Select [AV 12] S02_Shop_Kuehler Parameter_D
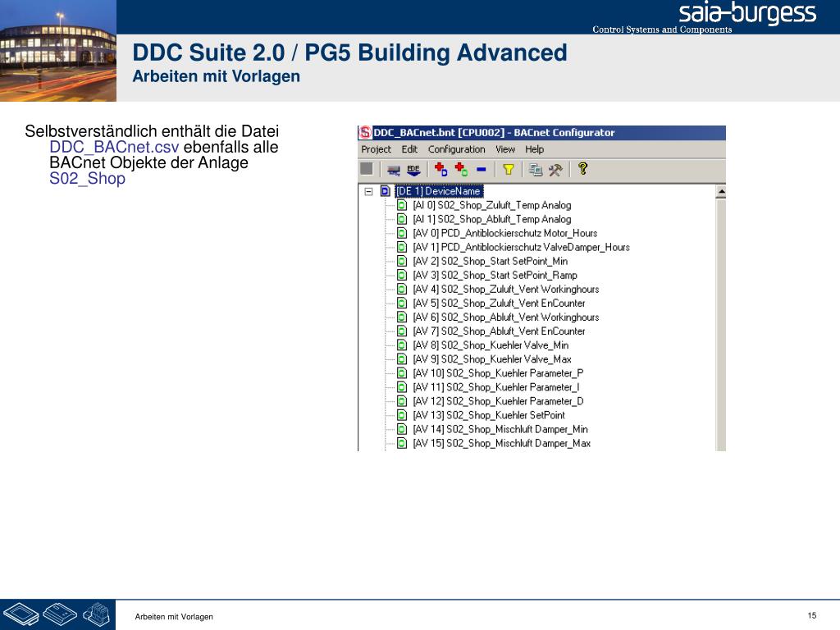 point(498,400)
